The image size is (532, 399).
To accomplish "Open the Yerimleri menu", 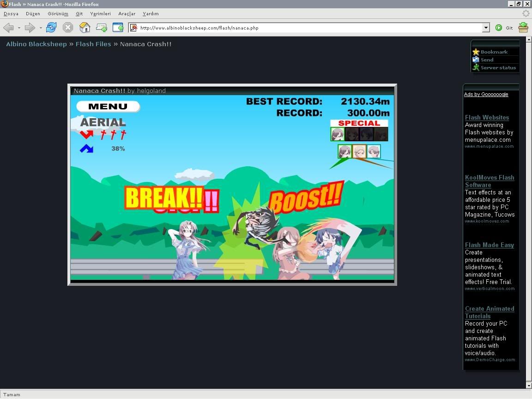I will point(100,13).
